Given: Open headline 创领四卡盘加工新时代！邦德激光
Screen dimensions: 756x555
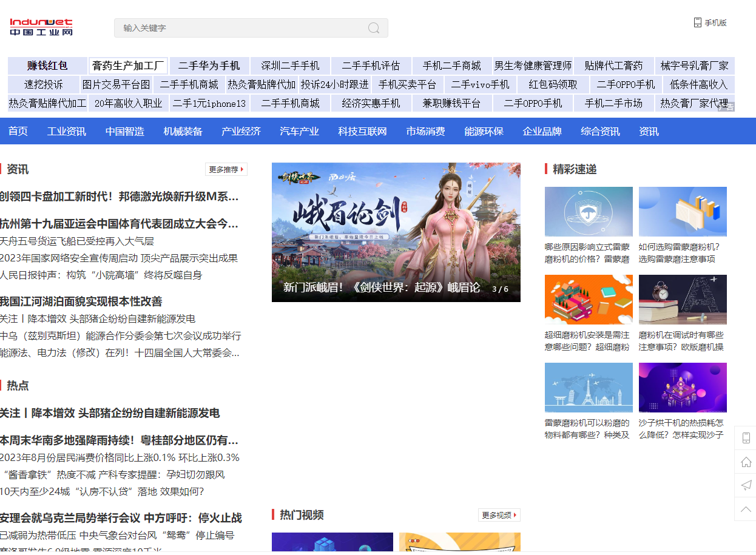Looking at the screenshot, I should pyautogui.click(x=120, y=197).
